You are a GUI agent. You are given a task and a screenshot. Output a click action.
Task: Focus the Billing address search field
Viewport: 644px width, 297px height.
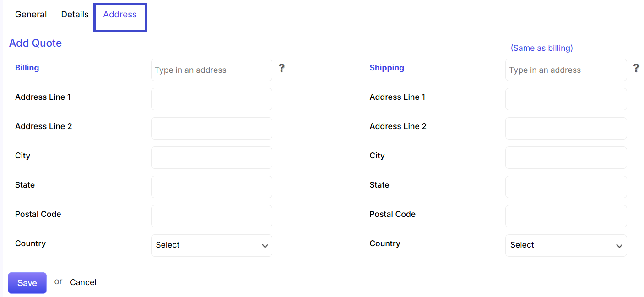[x=211, y=70]
